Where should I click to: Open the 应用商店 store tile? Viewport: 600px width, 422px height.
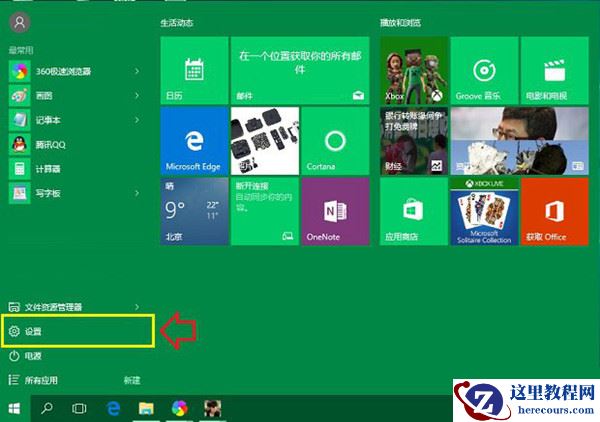pyautogui.click(x=414, y=211)
